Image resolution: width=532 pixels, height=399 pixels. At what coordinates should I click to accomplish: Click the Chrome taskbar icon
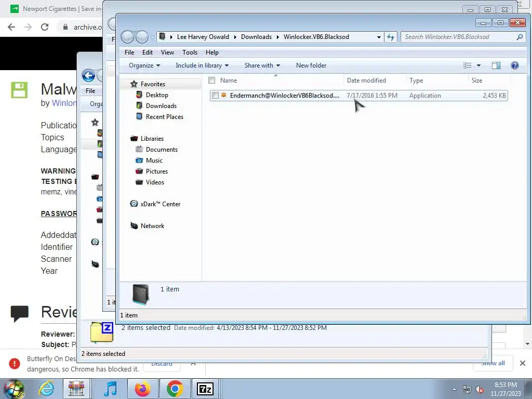coord(175,389)
